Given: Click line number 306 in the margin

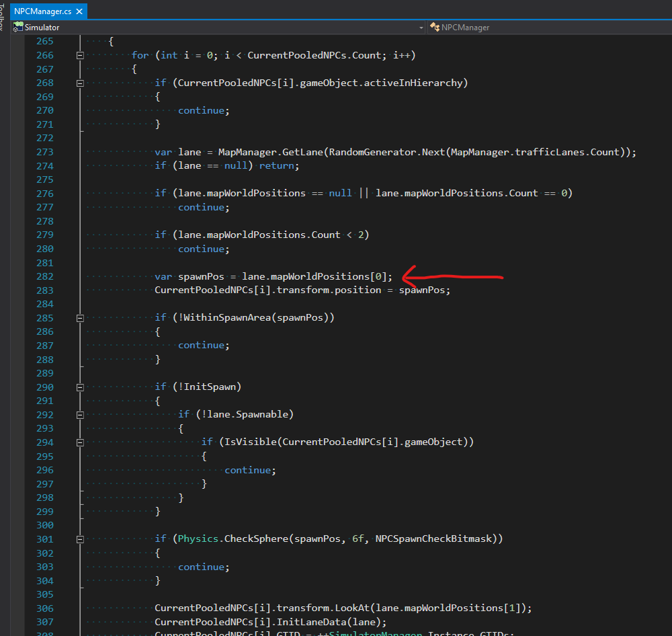Looking at the screenshot, I should coord(44,608).
